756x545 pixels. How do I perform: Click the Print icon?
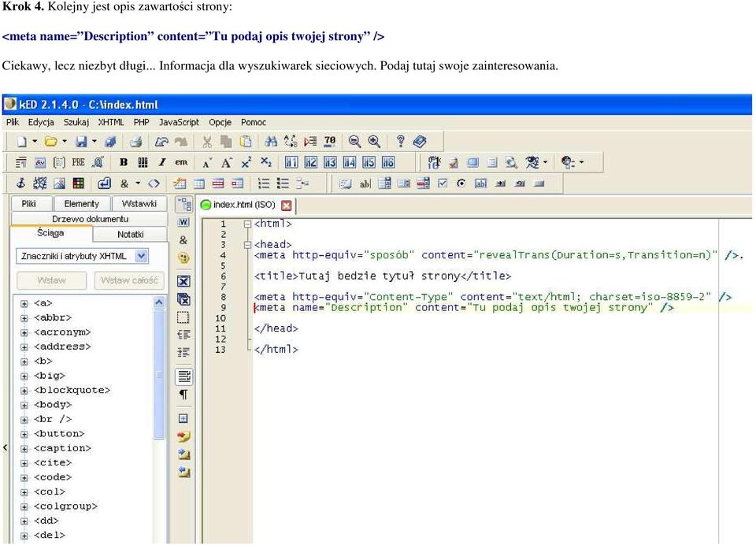(x=136, y=141)
